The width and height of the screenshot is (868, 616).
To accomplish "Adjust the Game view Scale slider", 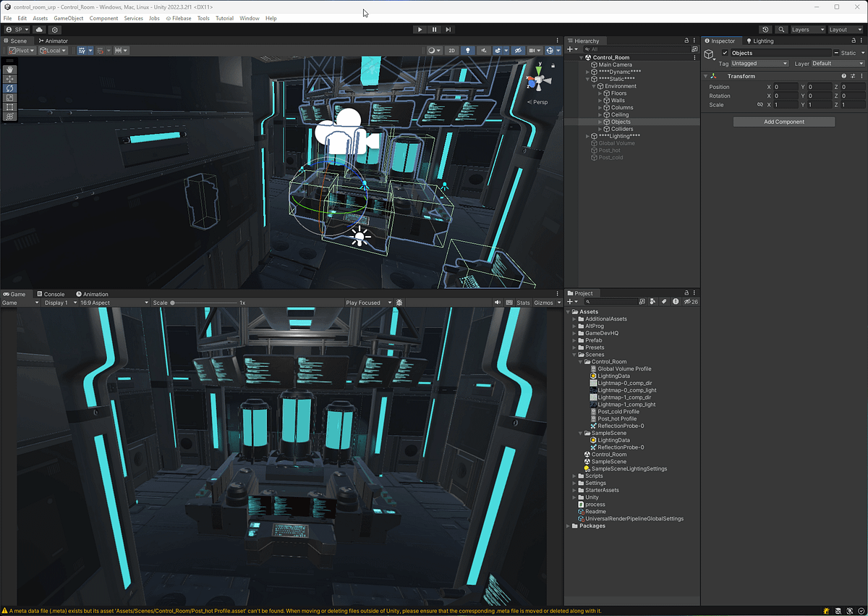I will tap(205, 303).
